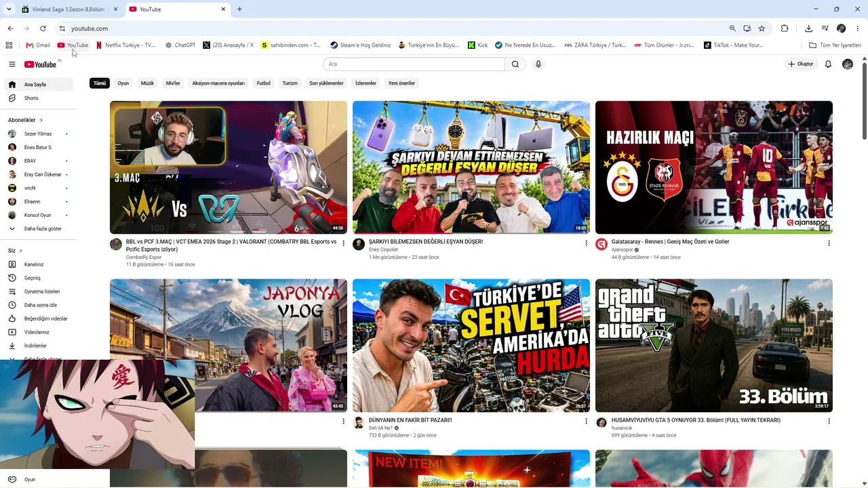Open the Netflix Türkiye bookmark

click(126, 45)
